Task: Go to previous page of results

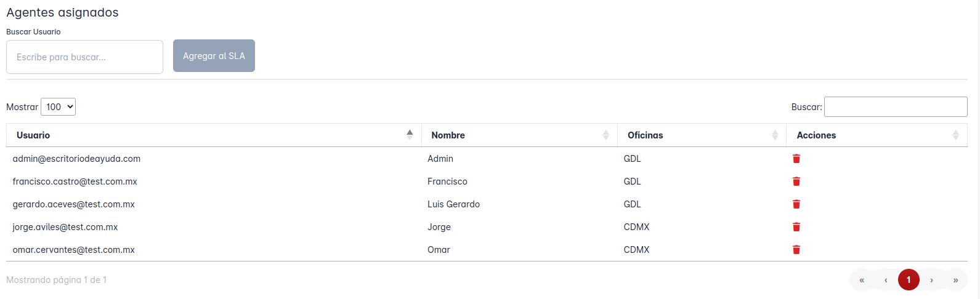Action: click(x=886, y=280)
